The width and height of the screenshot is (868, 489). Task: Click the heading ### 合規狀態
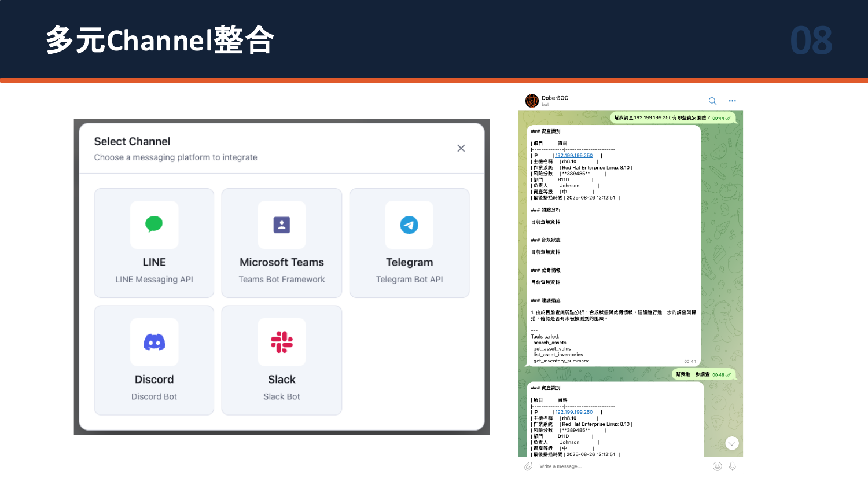(x=546, y=240)
